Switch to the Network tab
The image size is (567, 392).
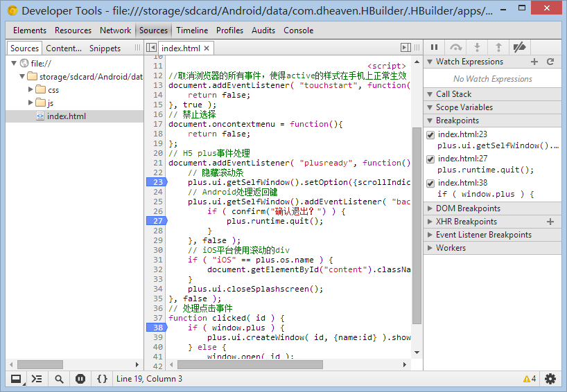(115, 30)
